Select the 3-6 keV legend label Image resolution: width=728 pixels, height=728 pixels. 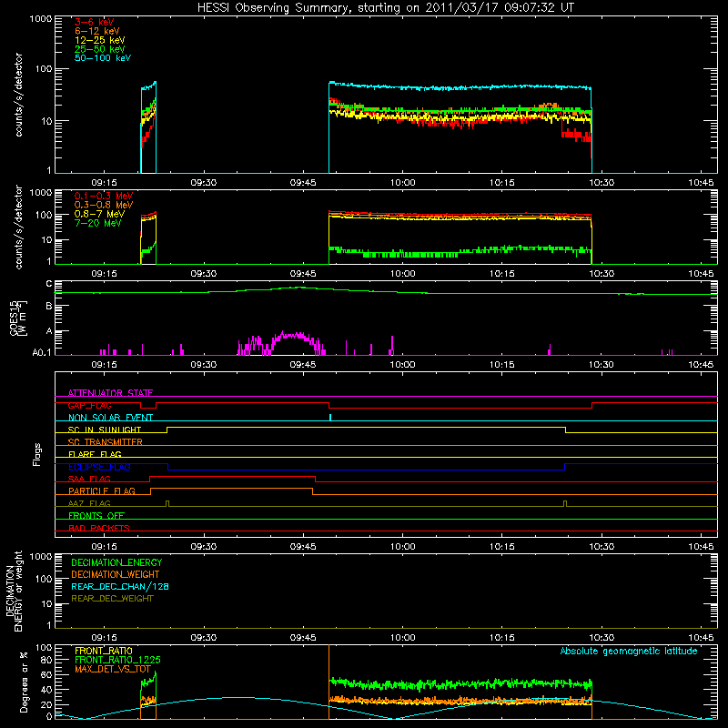pos(95,22)
